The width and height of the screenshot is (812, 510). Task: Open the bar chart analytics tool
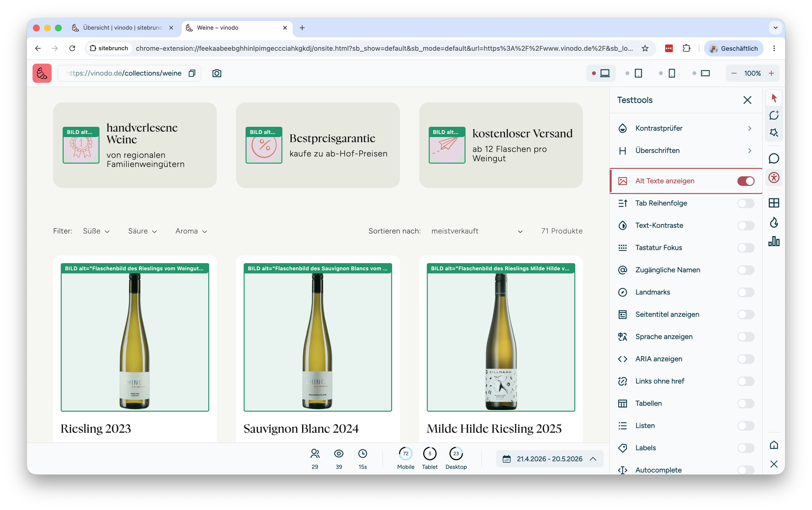coord(774,241)
